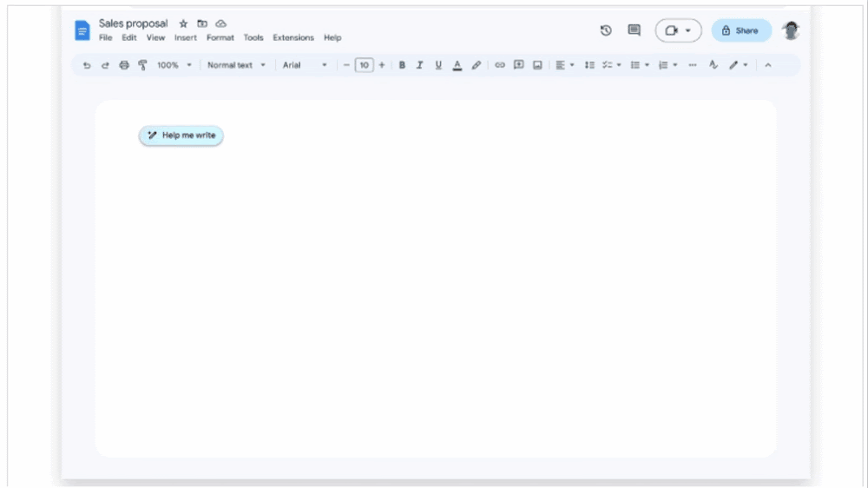The image size is (868, 488).
Task: Open the Normal text style dropdown
Action: coord(236,65)
